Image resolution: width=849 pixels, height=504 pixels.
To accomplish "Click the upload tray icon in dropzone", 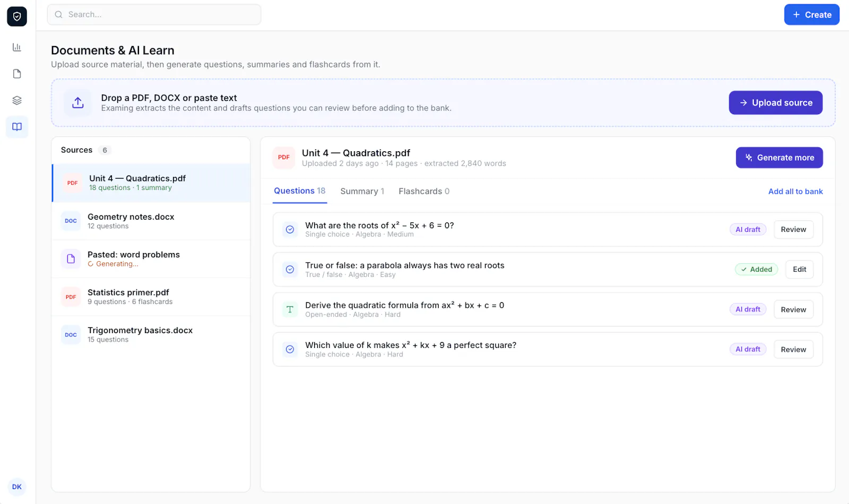I will tap(78, 102).
